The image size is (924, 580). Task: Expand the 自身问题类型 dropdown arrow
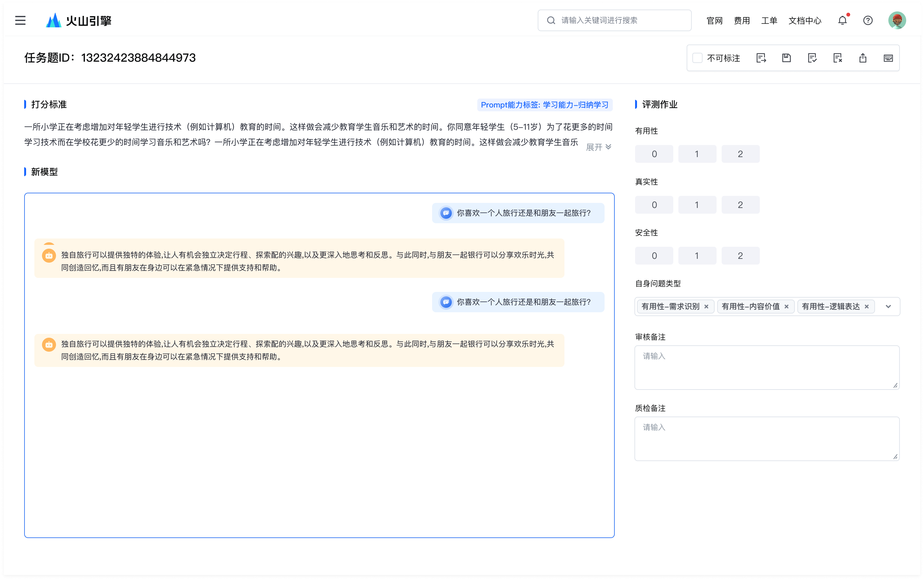click(x=888, y=307)
